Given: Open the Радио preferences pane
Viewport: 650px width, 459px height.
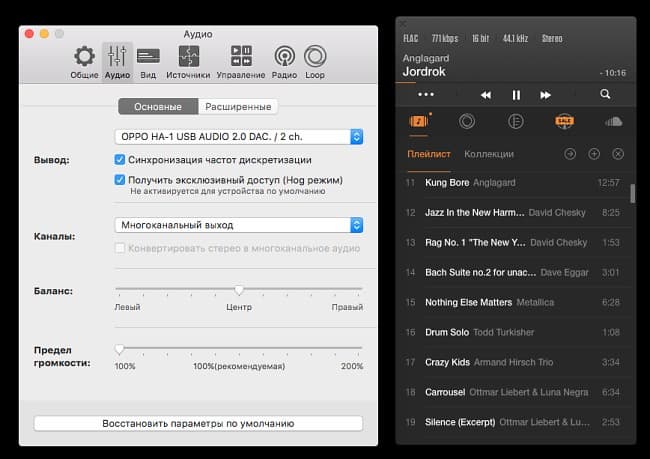Looking at the screenshot, I should pos(284,63).
